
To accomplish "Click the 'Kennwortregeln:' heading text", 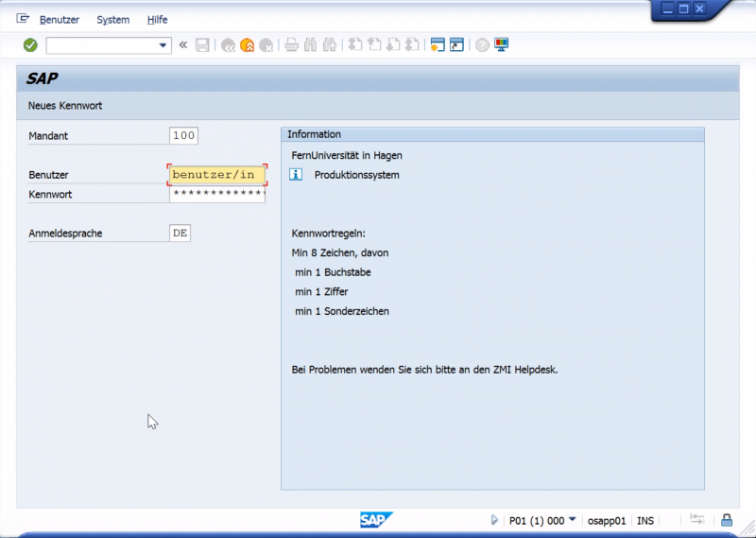I will 328,234.
